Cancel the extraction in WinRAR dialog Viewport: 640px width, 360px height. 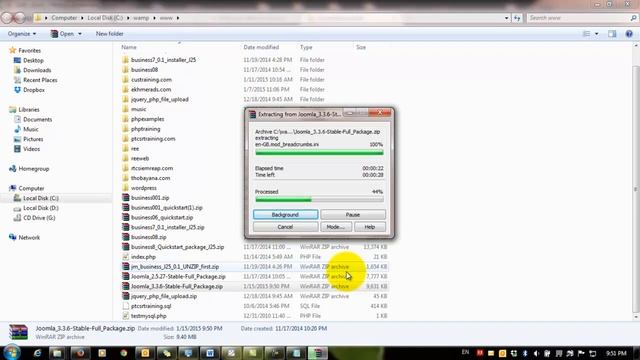click(x=285, y=227)
